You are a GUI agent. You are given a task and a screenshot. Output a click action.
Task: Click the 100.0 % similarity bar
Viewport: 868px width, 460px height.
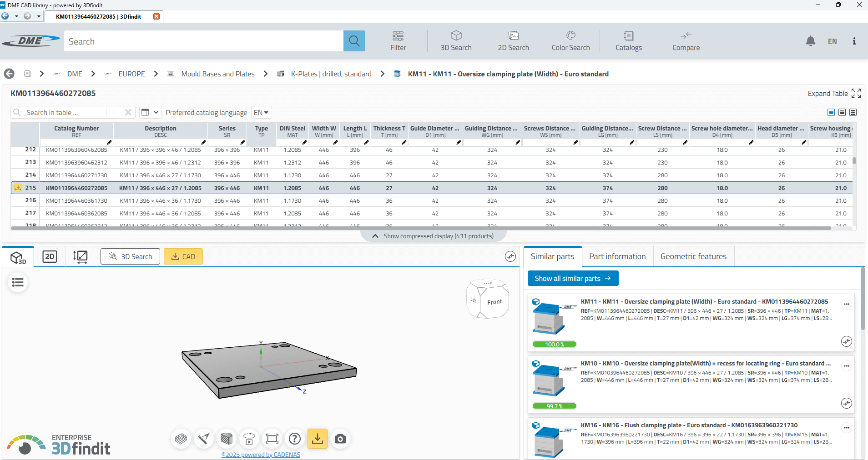point(554,344)
